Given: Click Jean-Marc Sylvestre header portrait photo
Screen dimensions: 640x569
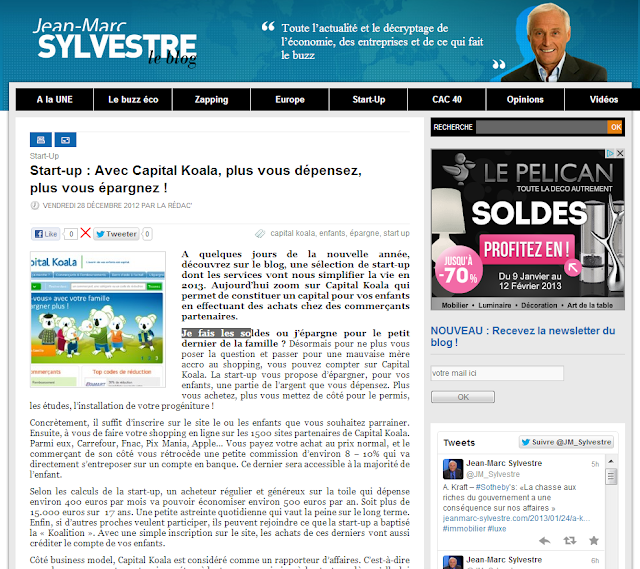Looking at the screenshot, I should [555, 42].
